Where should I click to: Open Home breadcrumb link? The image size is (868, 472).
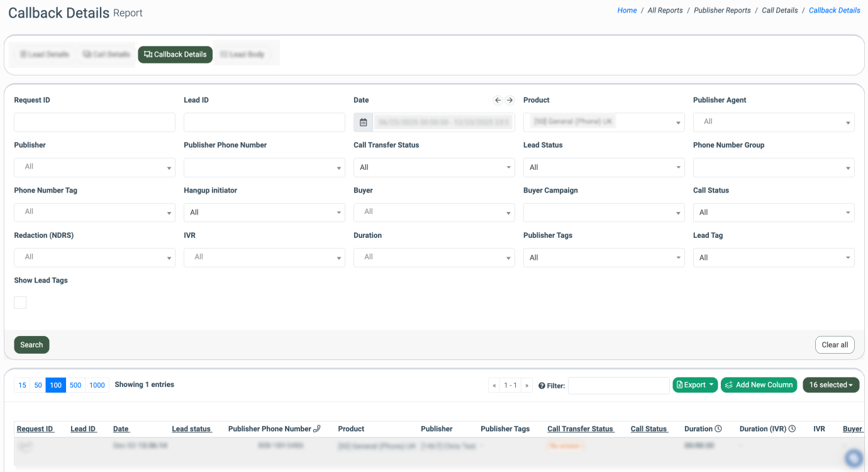click(626, 11)
